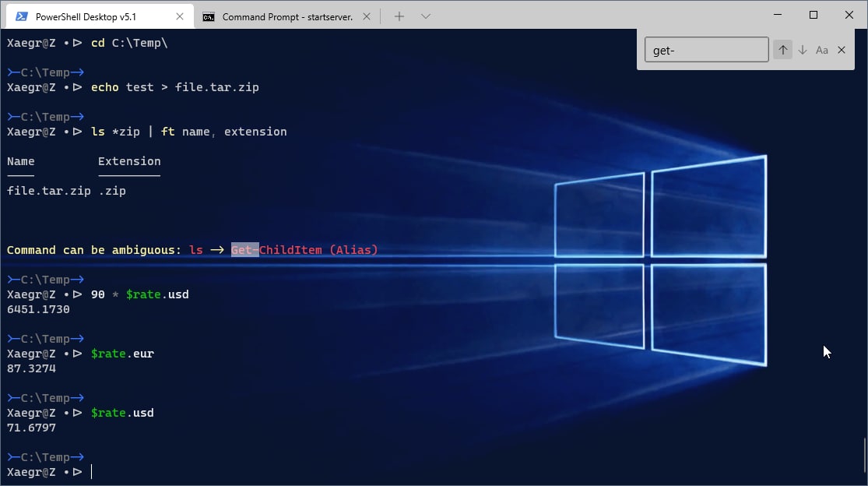Click 'echo test > file.tar.zip' command
Image resolution: width=868 pixels, height=486 pixels.
point(175,87)
